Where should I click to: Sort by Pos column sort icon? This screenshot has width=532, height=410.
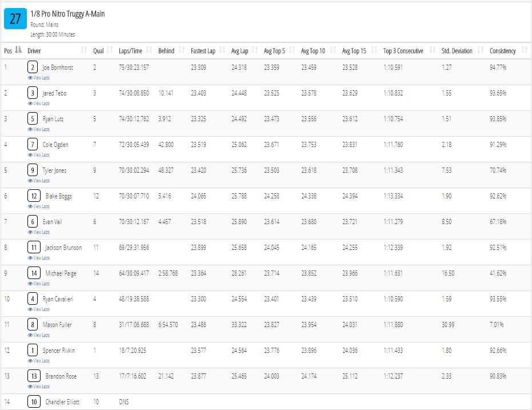[x=18, y=50]
